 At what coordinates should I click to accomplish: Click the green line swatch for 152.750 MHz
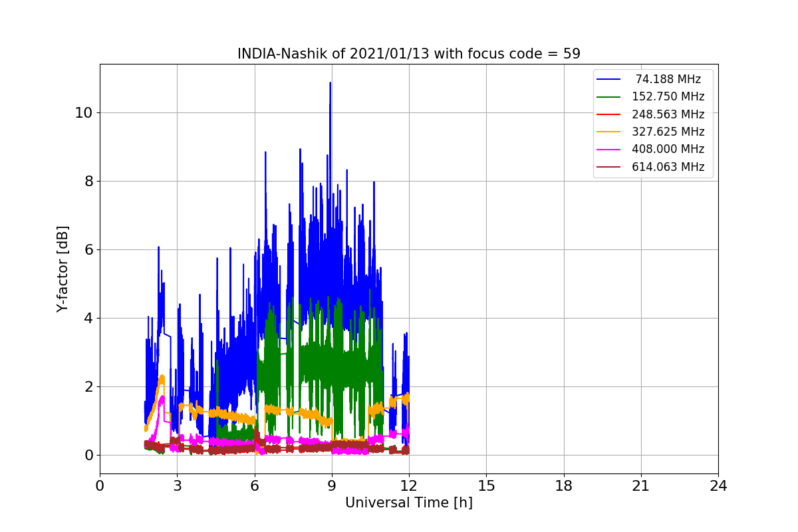coord(609,97)
